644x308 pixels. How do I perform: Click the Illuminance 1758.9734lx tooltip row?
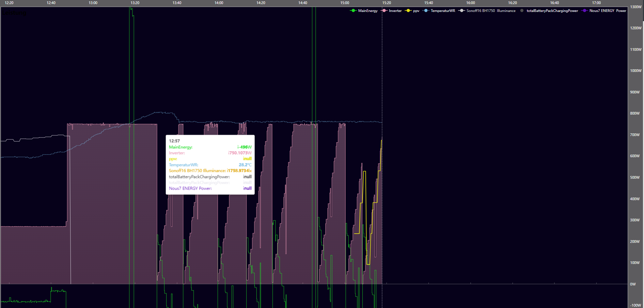tap(210, 171)
